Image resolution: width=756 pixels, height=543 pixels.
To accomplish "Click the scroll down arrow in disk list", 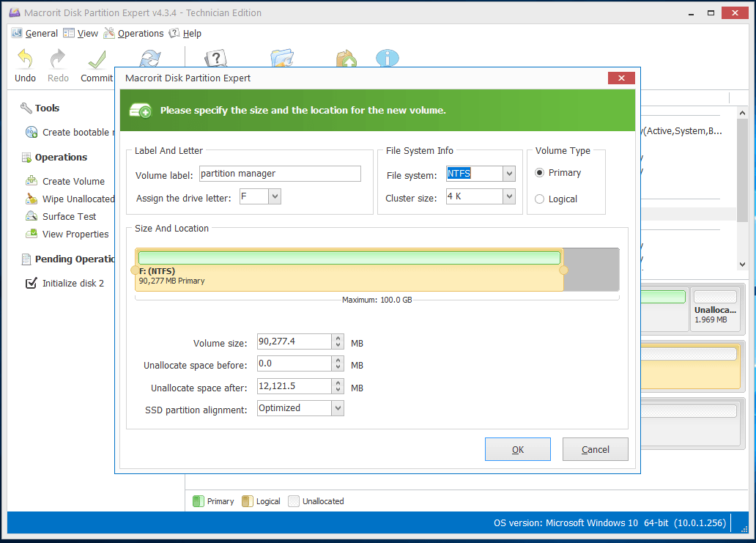I will click(743, 265).
